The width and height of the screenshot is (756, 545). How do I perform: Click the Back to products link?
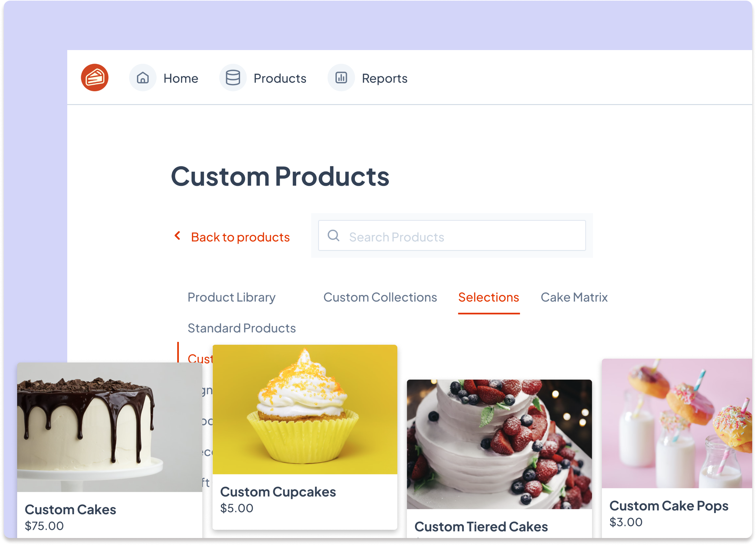pos(240,237)
